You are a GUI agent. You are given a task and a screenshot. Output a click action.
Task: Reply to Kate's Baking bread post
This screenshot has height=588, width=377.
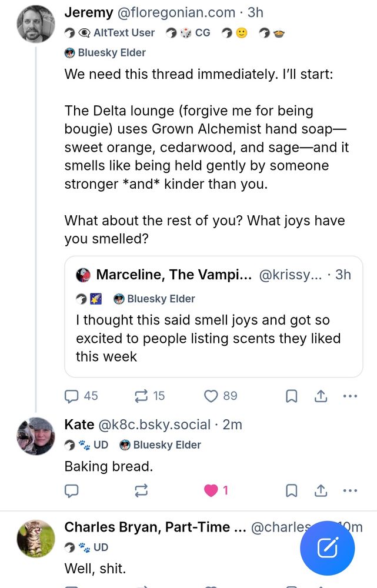pos(72,490)
